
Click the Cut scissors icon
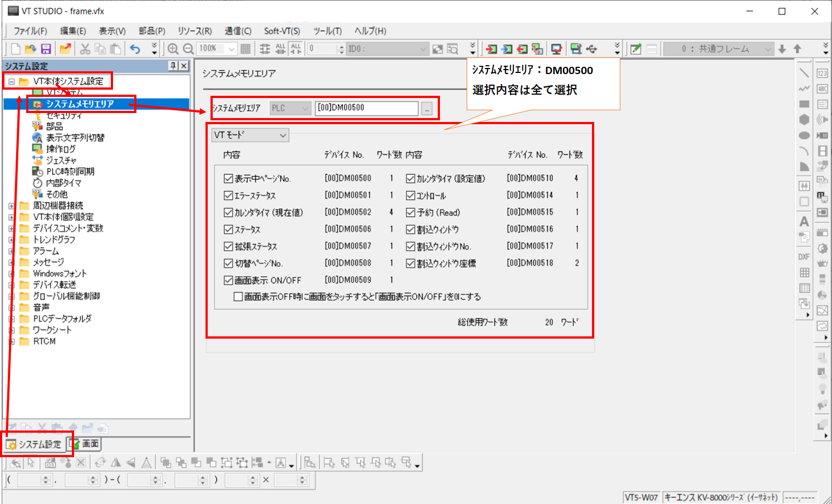(85, 49)
